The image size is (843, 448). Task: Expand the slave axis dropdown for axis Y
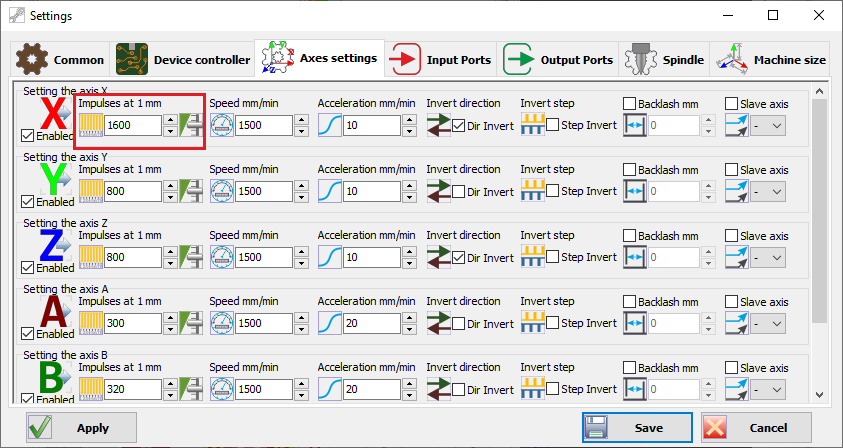click(768, 192)
